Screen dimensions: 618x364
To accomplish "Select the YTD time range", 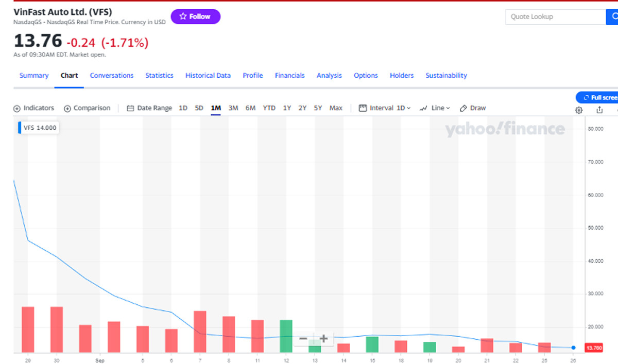I will click(x=269, y=108).
